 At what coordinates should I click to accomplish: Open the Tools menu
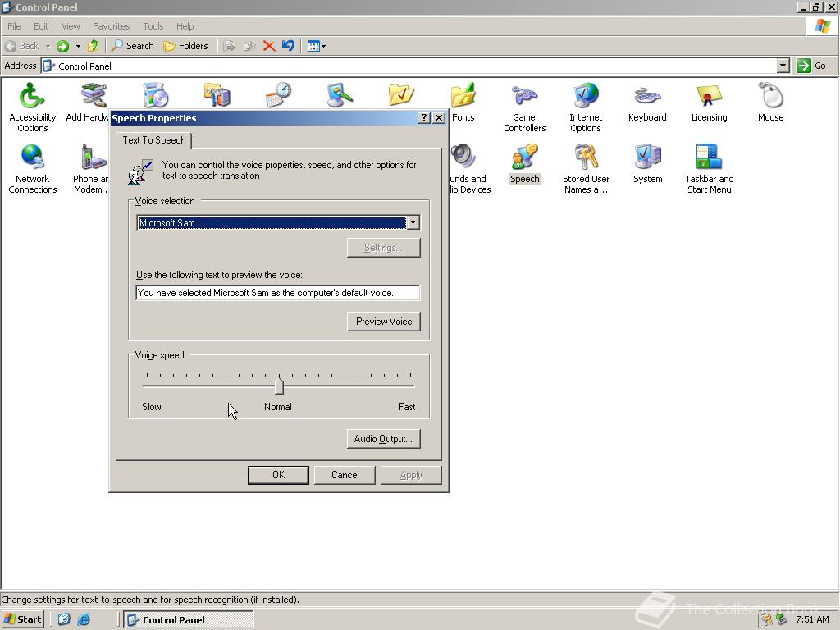(153, 26)
